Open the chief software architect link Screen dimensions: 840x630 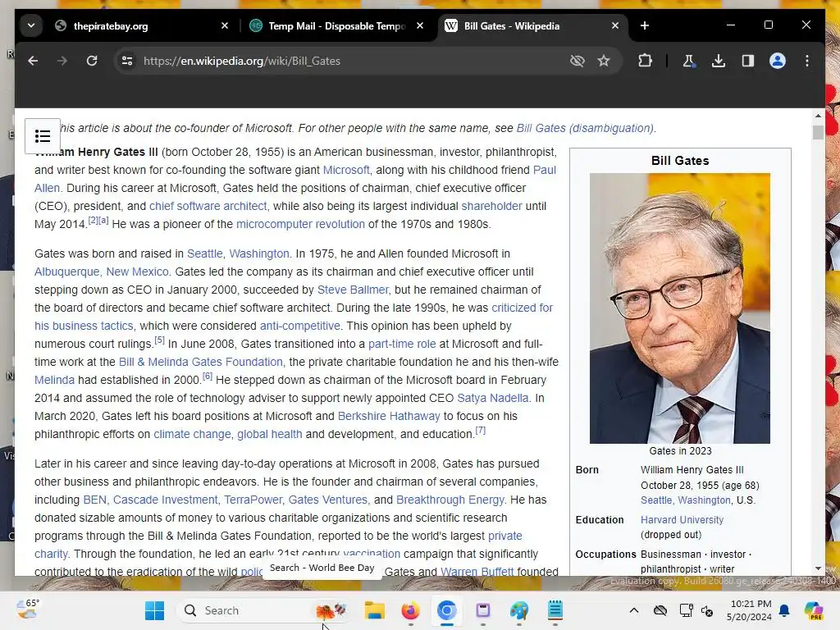coord(208,206)
